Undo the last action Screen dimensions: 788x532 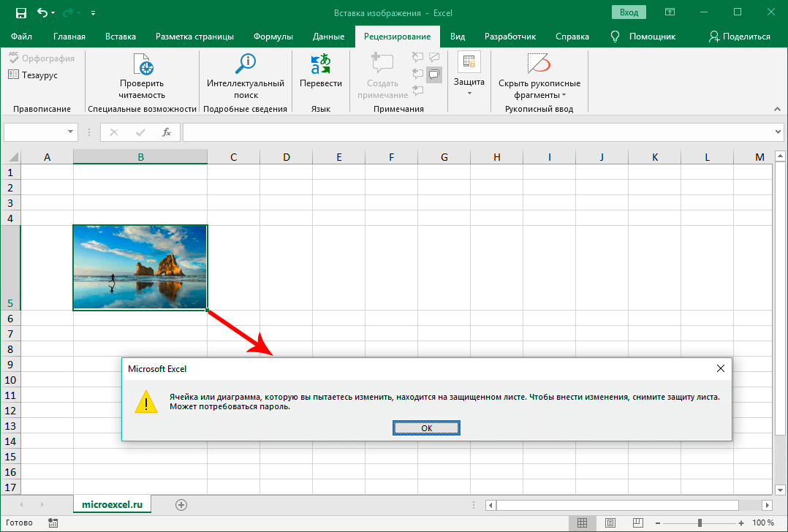coord(42,13)
